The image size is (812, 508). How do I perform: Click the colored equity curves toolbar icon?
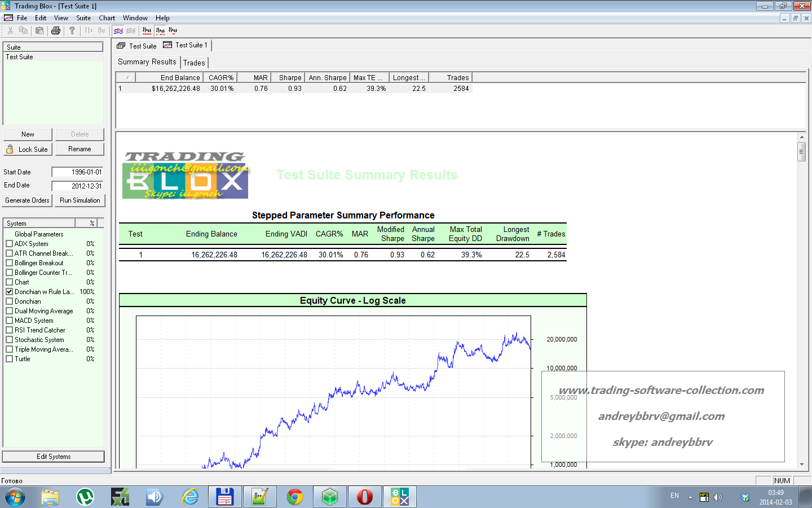click(118, 30)
